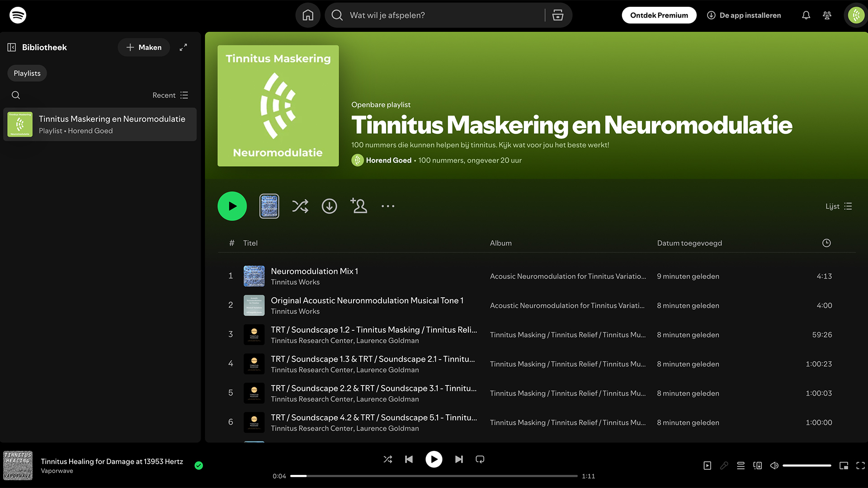Image resolution: width=868 pixels, height=488 pixels.
Task: Sort by the Titel column header
Action: 250,243
